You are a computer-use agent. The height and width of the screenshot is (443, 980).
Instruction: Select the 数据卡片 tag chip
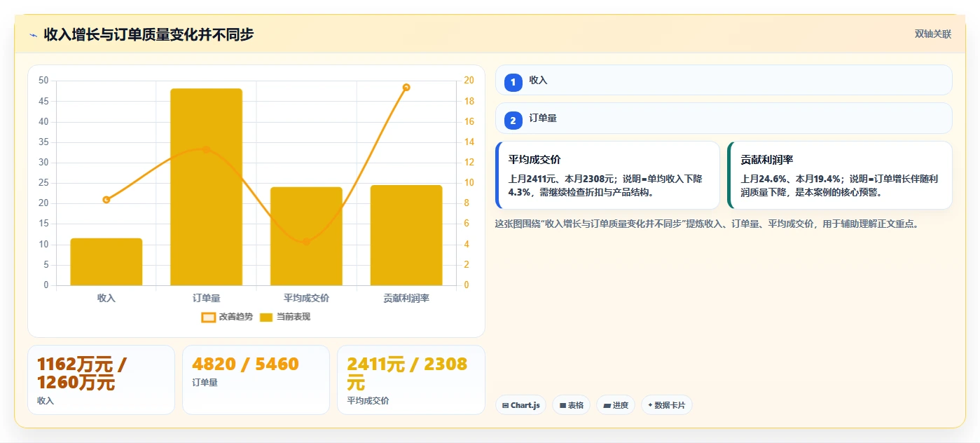[666, 405]
